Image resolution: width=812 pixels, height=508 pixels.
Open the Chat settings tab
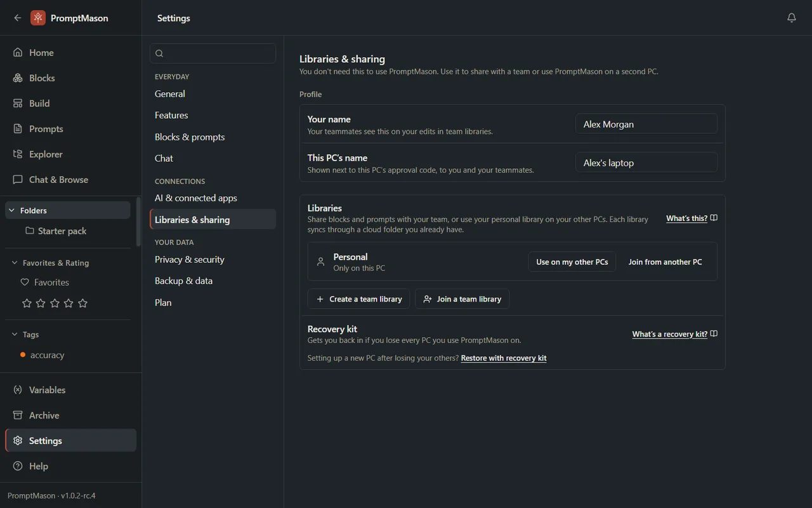pyautogui.click(x=213, y=159)
